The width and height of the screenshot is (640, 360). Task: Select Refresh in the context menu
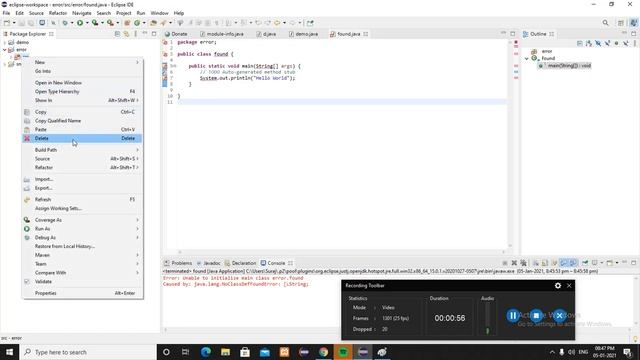pos(82,200)
